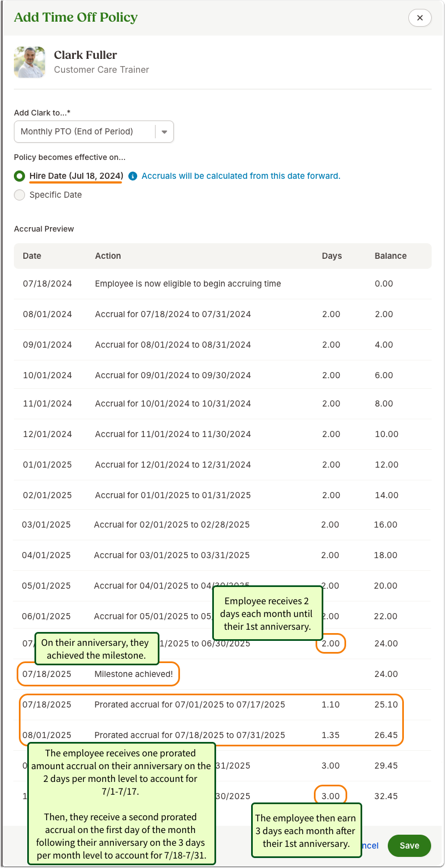This screenshot has height=868, width=445.
Task: Click 'Accrual for 03/01/2025 to 03/31/2025'
Action: (172, 555)
